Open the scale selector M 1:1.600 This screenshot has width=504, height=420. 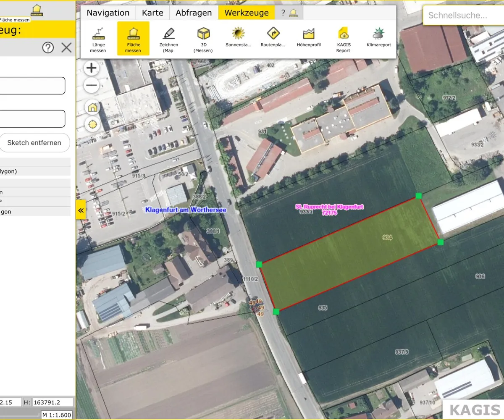57,415
